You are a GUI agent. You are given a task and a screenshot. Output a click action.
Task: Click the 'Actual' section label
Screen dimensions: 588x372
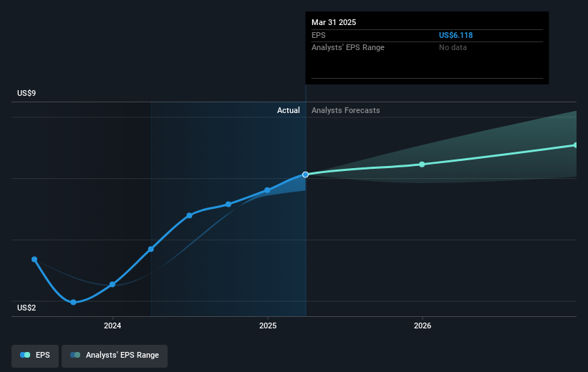(289, 110)
